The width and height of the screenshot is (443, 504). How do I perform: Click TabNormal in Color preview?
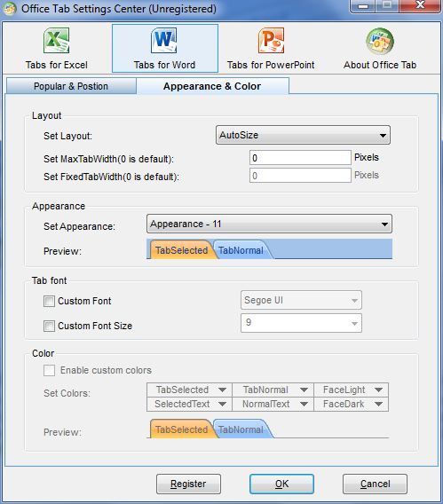(x=241, y=429)
